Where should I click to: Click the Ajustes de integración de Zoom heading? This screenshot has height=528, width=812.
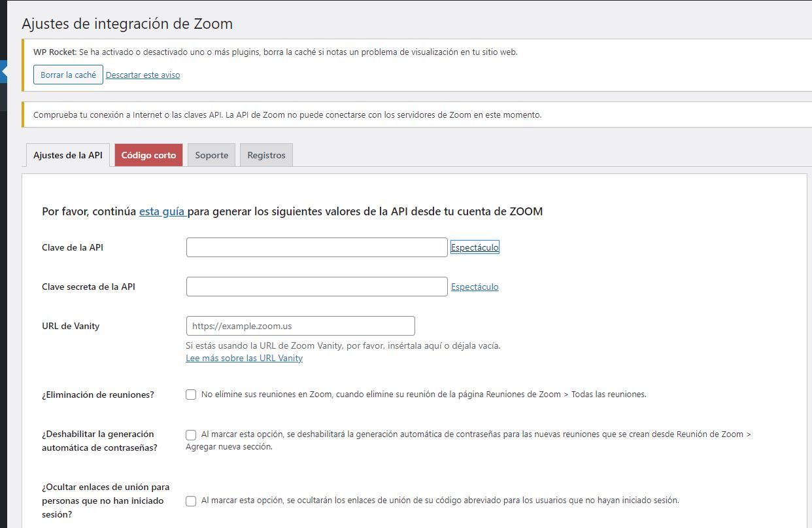127,24
